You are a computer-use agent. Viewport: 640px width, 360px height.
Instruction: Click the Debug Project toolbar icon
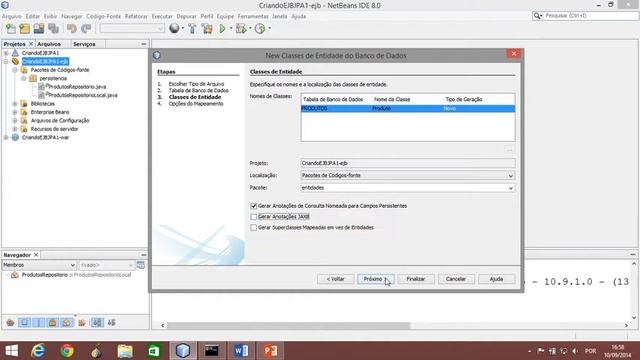click(241, 29)
